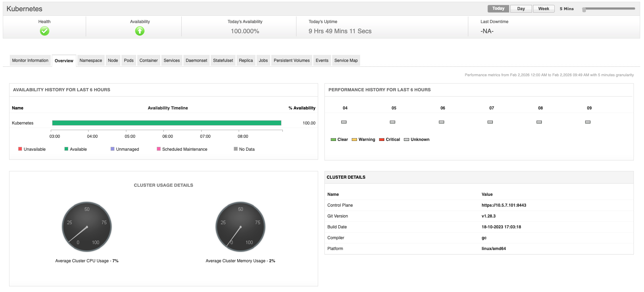Screen dimensions: 644x292
Task: Click the Critical legend icon
Action: coord(381,140)
